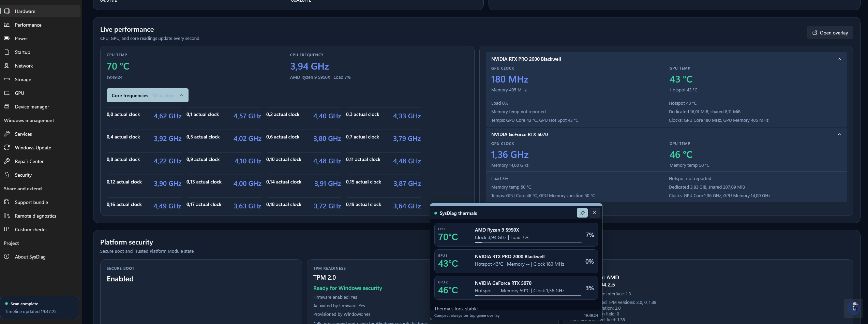Screen dimensions: 868x324
Task: Click the Device manager icon
Action: click(7, 106)
